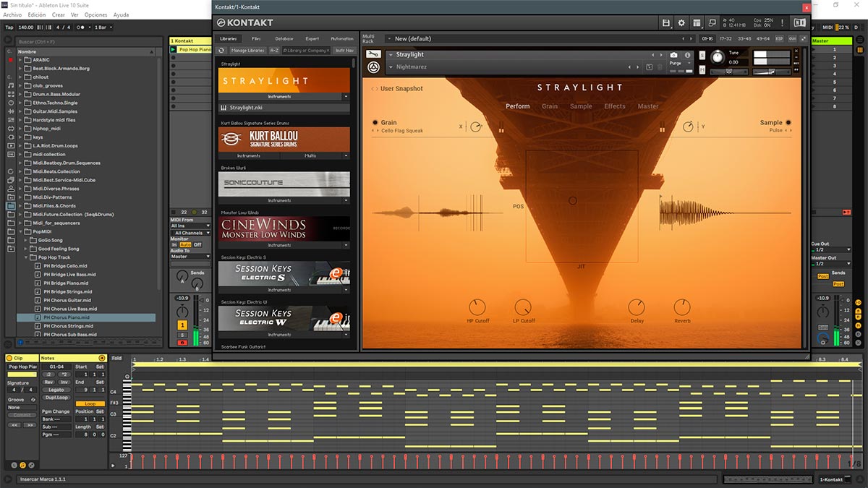Click the Straylight instrument thumbnail icon
Viewport: 868px width, 488px height.
tap(373, 67)
